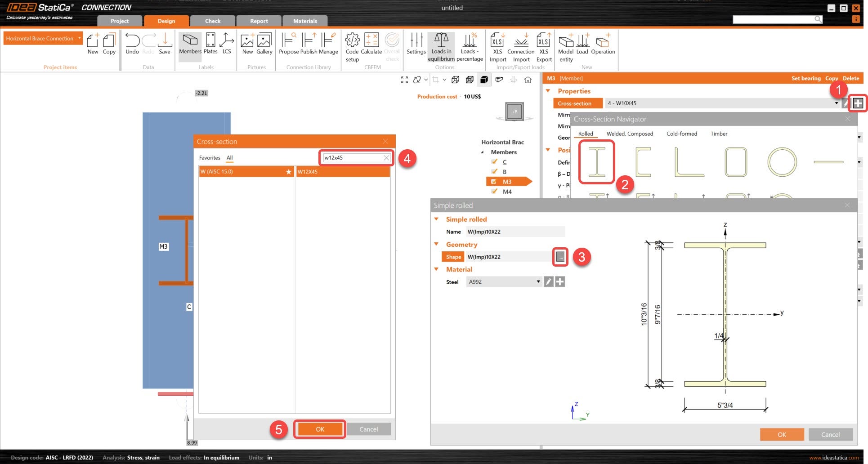This screenshot has width=868, height=464.
Task: Collapse the Geometry section in Simple rolled
Action: [x=436, y=244]
